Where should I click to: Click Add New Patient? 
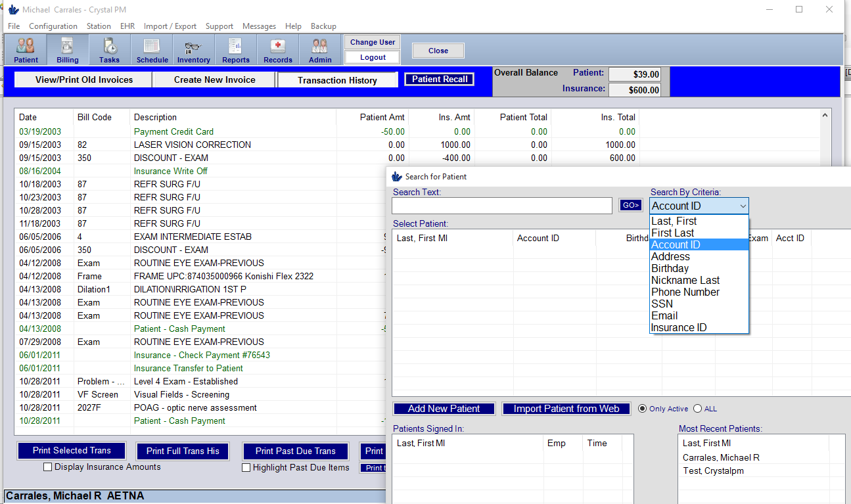click(x=444, y=408)
